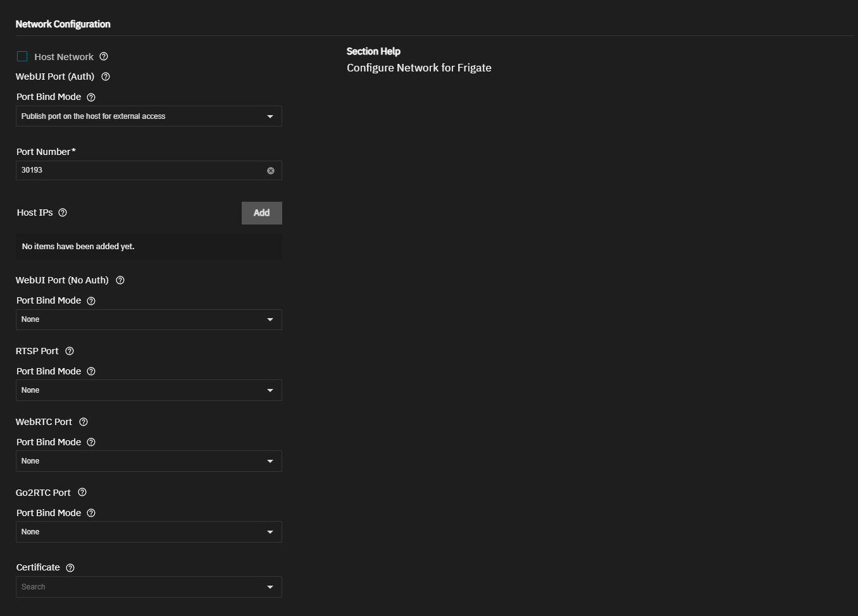
Task: Click help icon for Go2RTC Port Bind Mode
Action: tap(91, 513)
